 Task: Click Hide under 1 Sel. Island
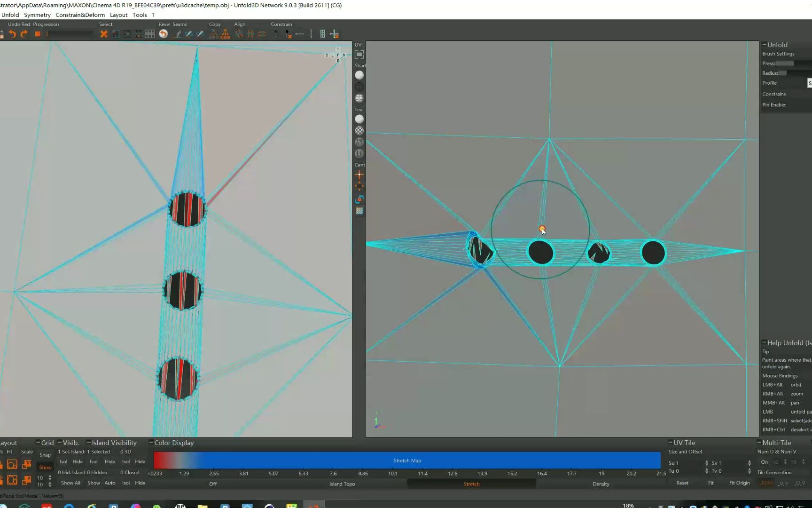tap(78, 462)
